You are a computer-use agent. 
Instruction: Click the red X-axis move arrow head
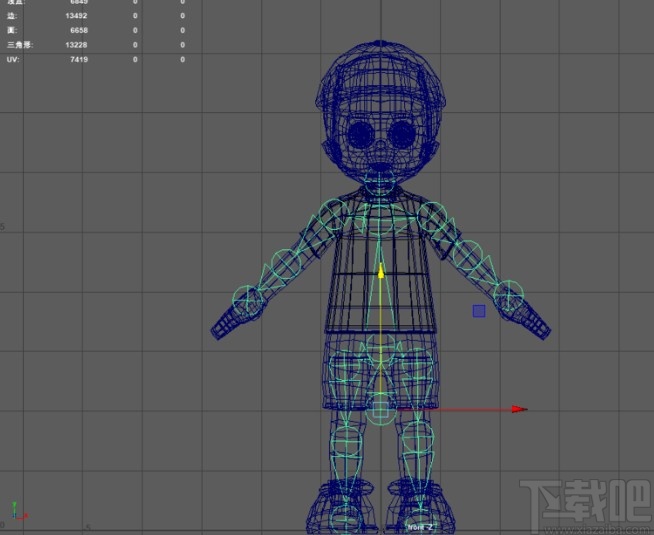tap(520, 409)
